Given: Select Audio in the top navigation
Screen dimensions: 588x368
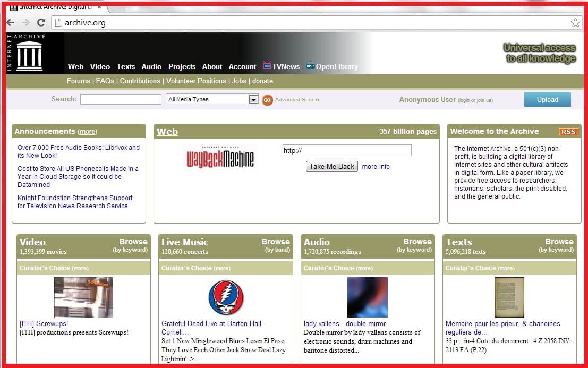Looking at the screenshot, I should [151, 66].
